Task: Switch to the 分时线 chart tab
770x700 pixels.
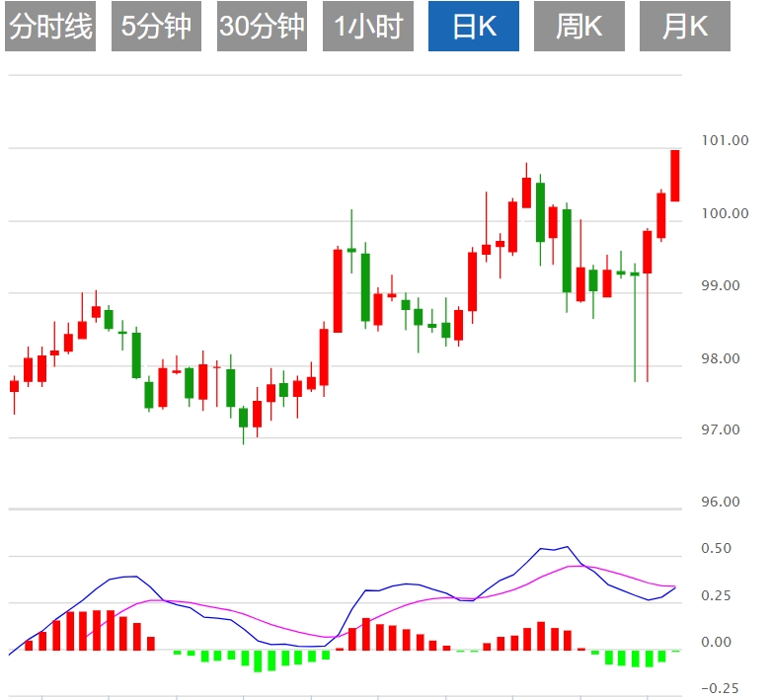Action: pyautogui.click(x=50, y=26)
